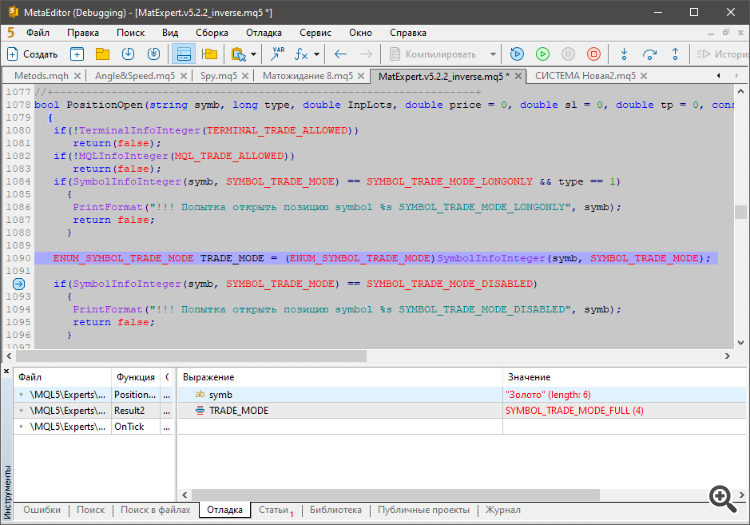750x525 pixels.
Task: Pause debugging with the pause icon
Action: coord(568,54)
